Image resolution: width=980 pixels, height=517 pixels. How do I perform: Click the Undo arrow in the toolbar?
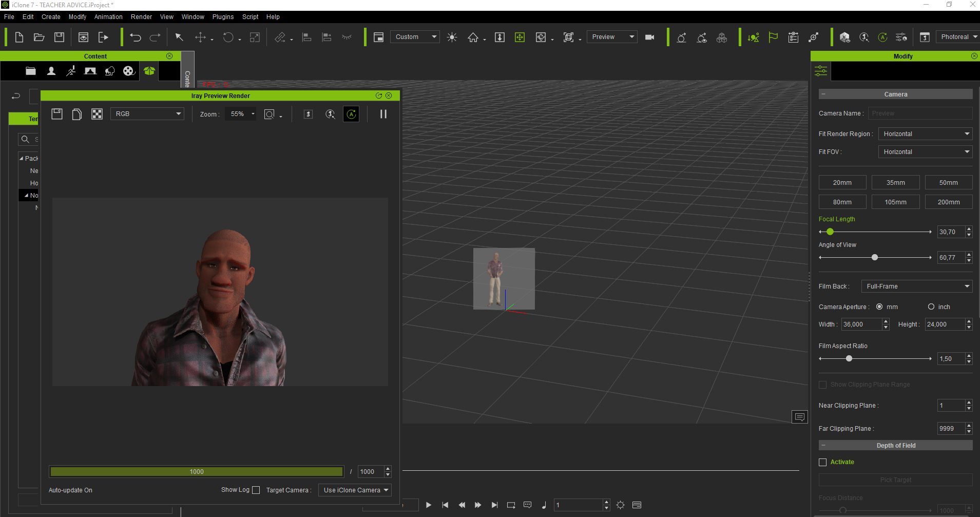(x=136, y=37)
